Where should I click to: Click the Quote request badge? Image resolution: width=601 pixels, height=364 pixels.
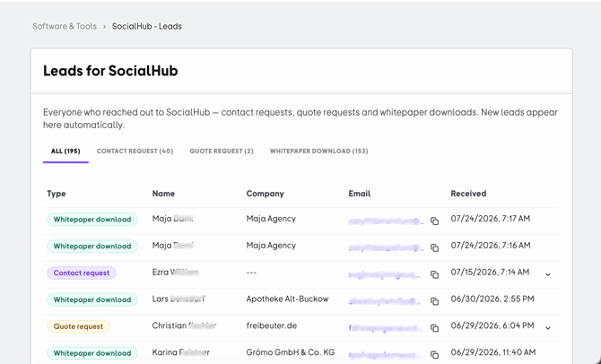coord(78,326)
